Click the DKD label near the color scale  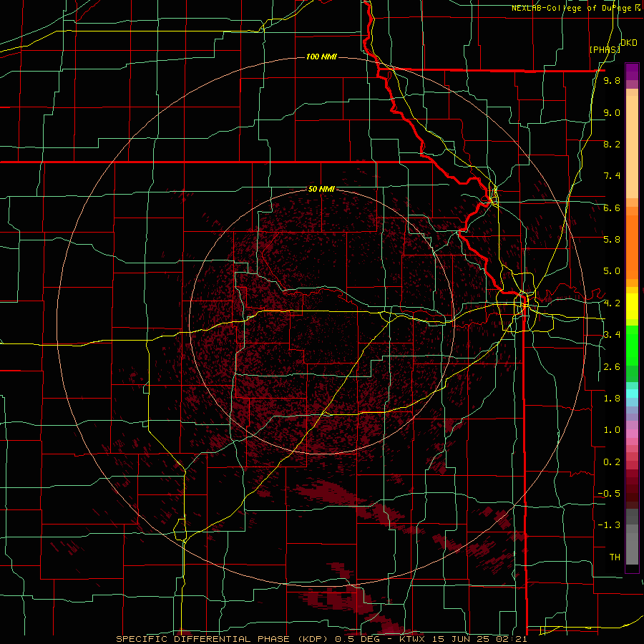click(629, 43)
